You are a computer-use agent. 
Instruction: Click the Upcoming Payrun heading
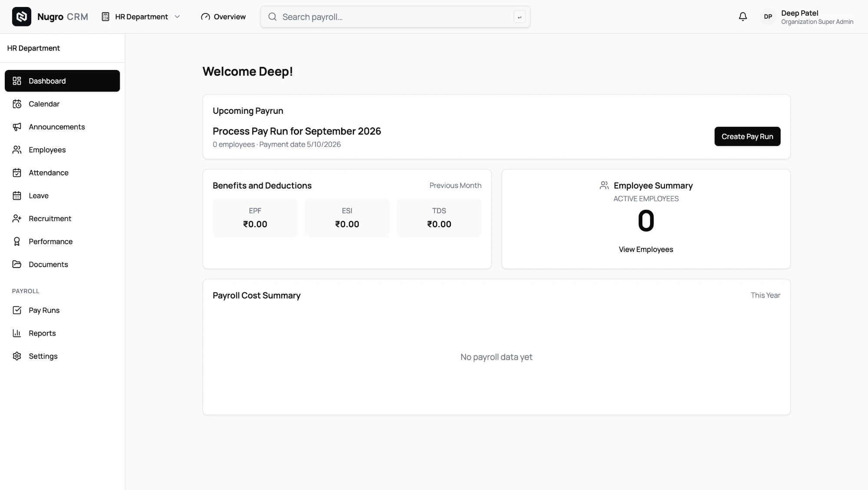pos(248,111)
